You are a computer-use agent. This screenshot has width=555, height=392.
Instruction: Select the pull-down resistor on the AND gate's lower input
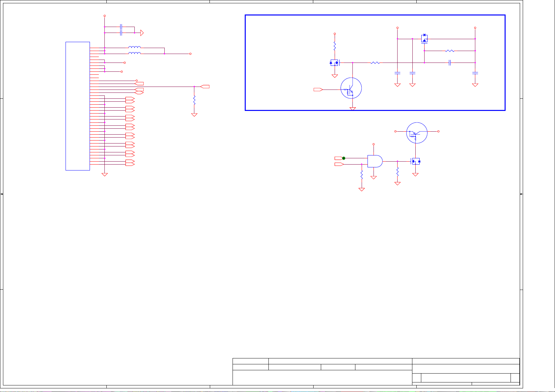coord(362,174)
